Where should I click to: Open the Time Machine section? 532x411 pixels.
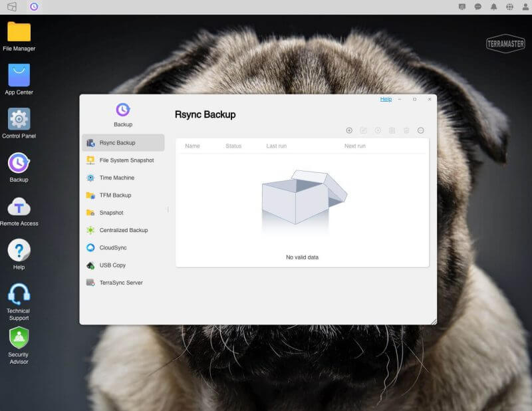click(x=123, y=178)
